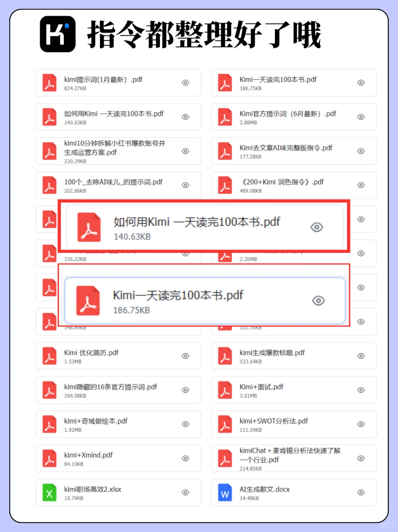Click the PDF icon for kimi提示词(1月最新).pdf
The height and width of the screenshot is (532, 398).
[49, 83]
